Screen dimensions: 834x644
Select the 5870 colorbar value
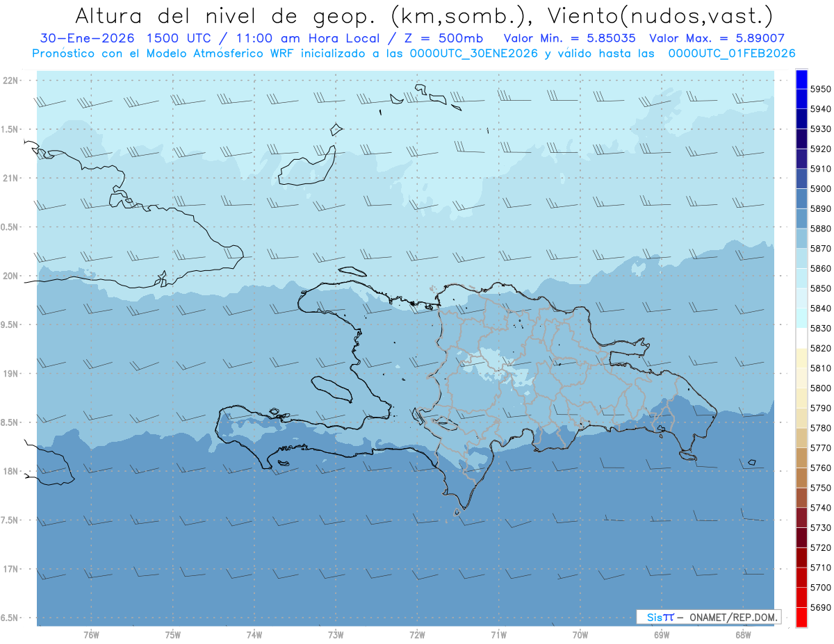pyautogui.click(x=821, y=248)
